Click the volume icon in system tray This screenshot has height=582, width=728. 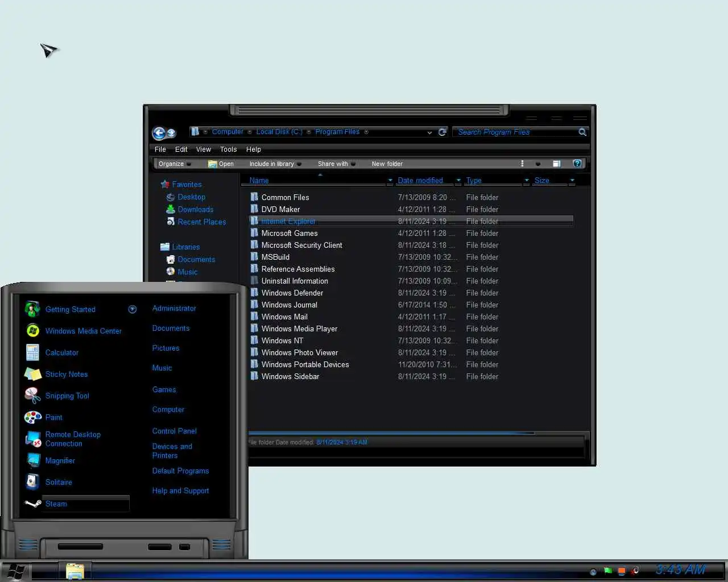[x=635, y=571]
